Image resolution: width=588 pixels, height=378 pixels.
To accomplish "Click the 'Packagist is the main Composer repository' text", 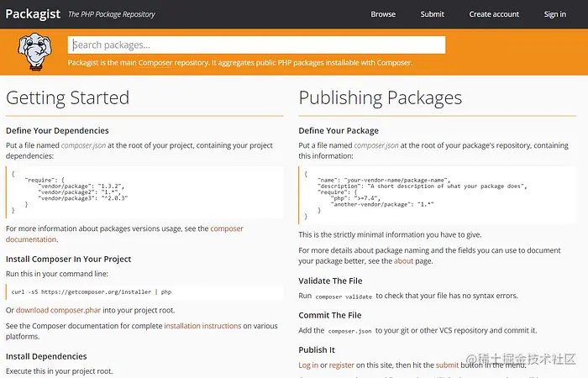I will (x=240, y=63).
